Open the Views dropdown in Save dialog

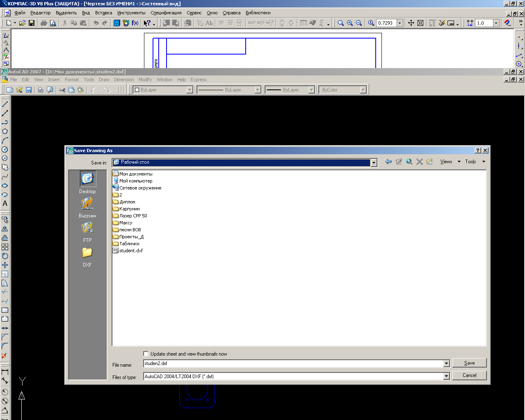click(x=450, y=162)
